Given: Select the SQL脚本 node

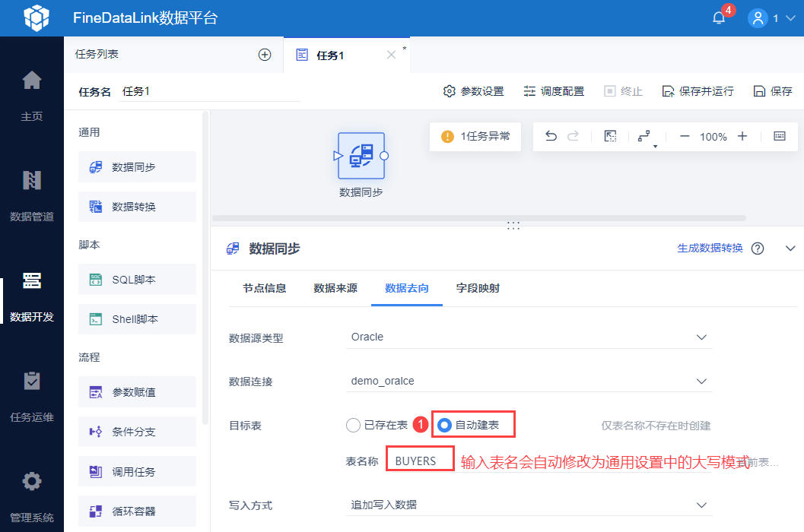Looking at the screenshot, I should [138, 280].
